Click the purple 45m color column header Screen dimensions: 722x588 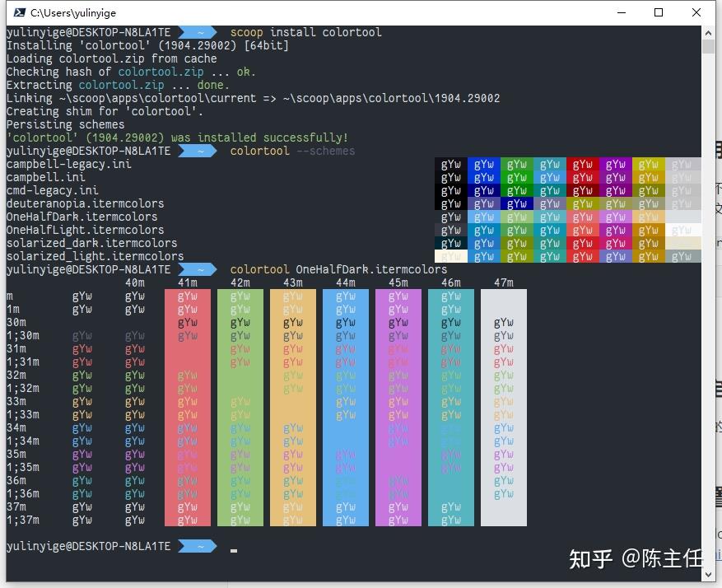(x=398, y=282)
